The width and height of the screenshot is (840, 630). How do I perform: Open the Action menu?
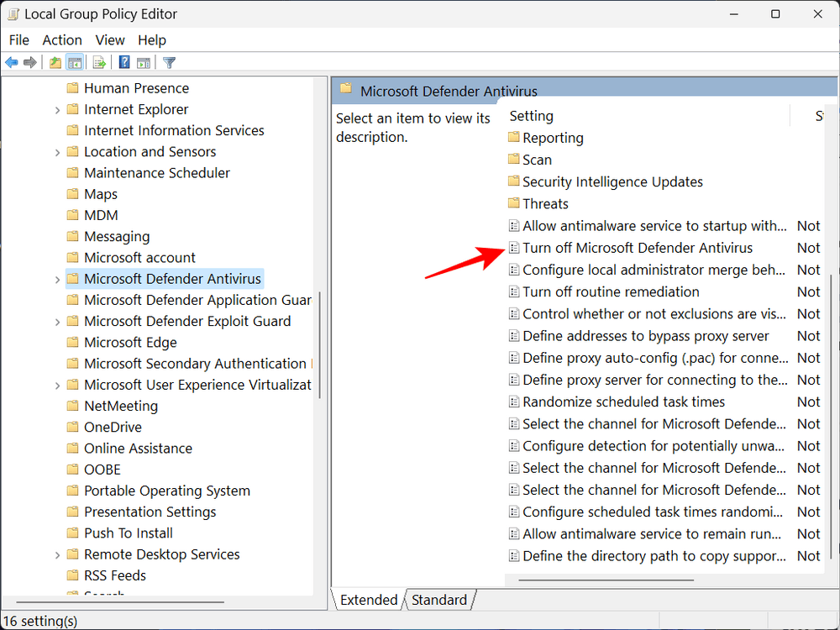tap(61, 39)
